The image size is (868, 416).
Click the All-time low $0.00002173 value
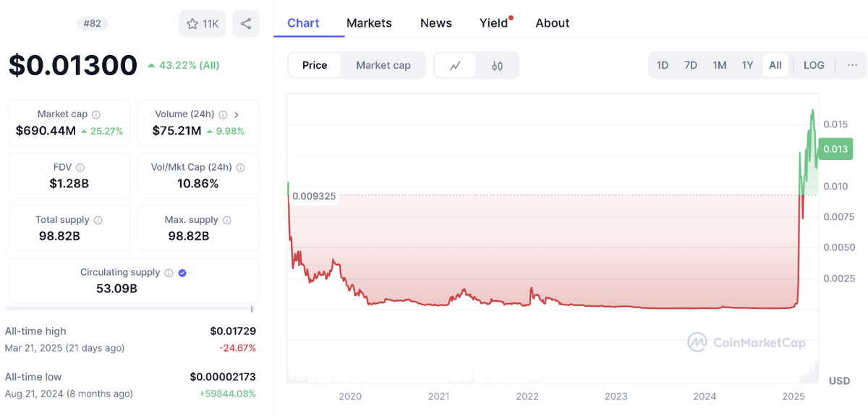click(223, 376)
